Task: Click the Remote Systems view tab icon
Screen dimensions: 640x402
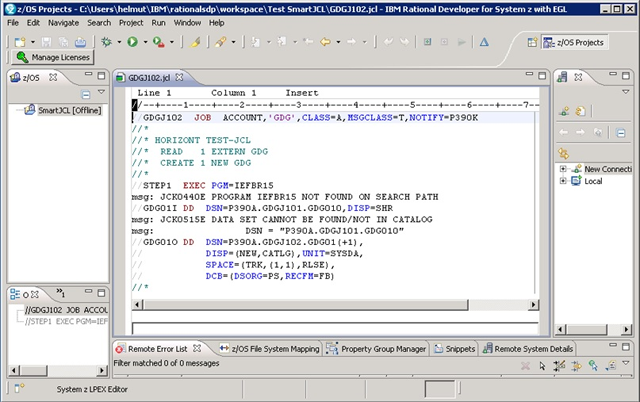Action: click(x=562, y=77)
